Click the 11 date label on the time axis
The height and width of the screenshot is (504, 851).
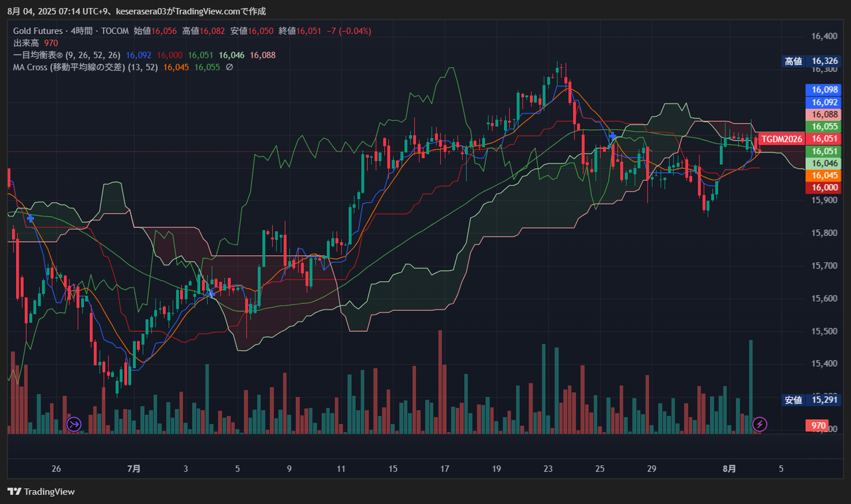(x=341, y=469)
